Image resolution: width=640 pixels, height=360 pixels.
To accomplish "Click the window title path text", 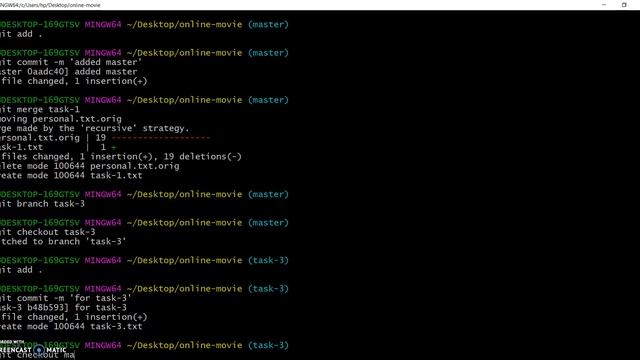I will click(x=50, y=5).
